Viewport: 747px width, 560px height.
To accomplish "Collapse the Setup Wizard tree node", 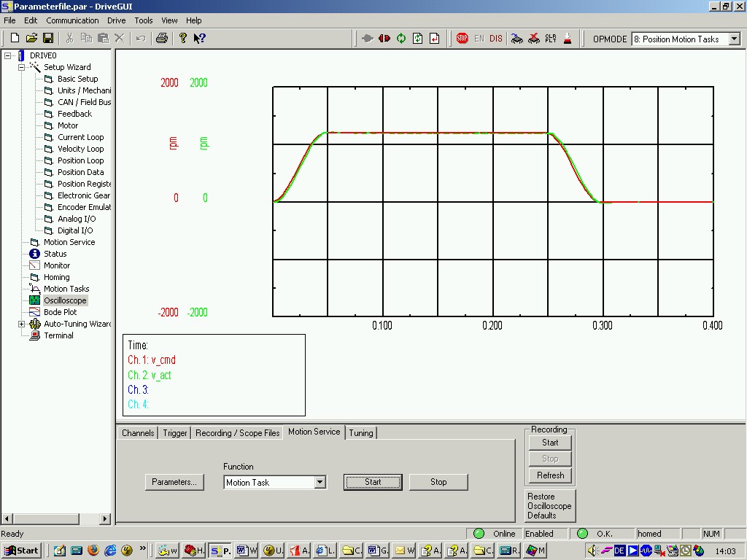I will (22, 67).
